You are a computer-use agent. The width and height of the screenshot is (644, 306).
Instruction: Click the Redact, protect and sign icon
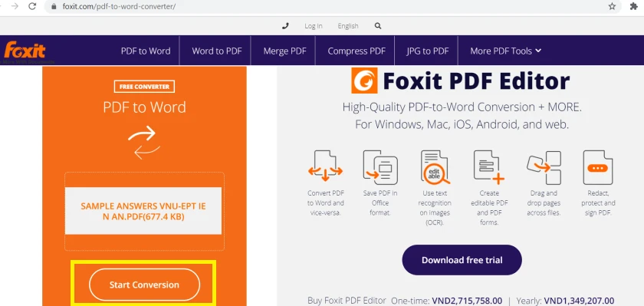598,167
